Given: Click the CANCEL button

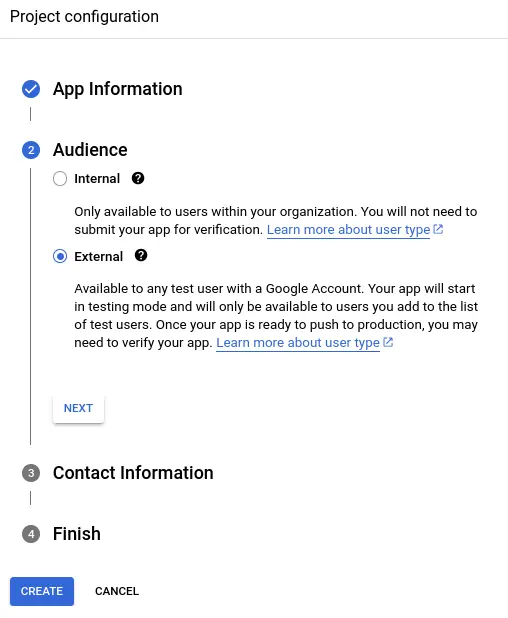Looking at the screenshot, I should click(117, 591).
